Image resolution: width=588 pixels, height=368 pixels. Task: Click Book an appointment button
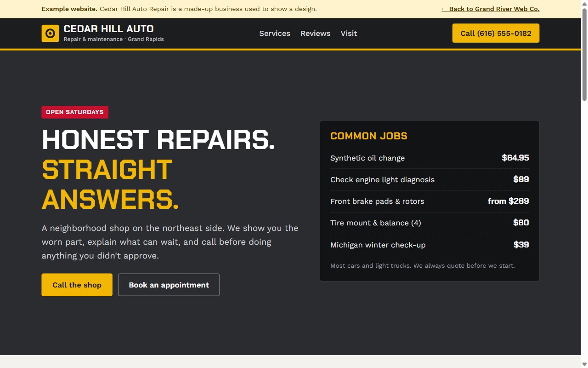(169, 285)
